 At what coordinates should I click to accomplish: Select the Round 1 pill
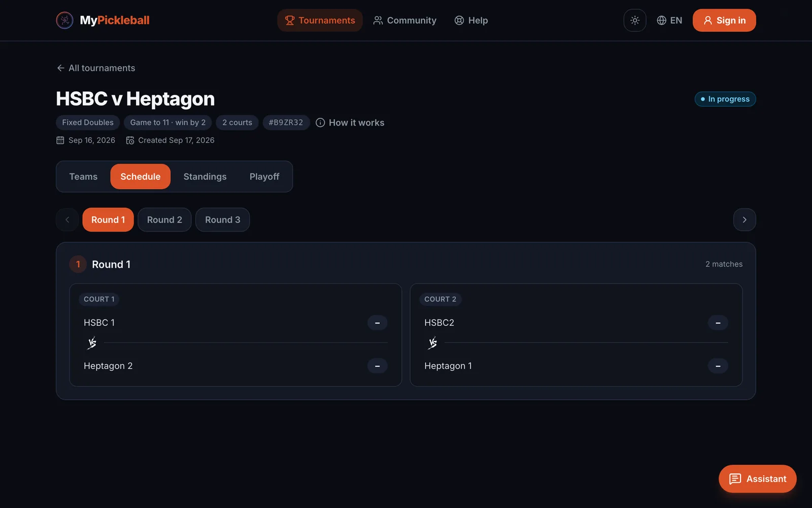click(108, 220)
